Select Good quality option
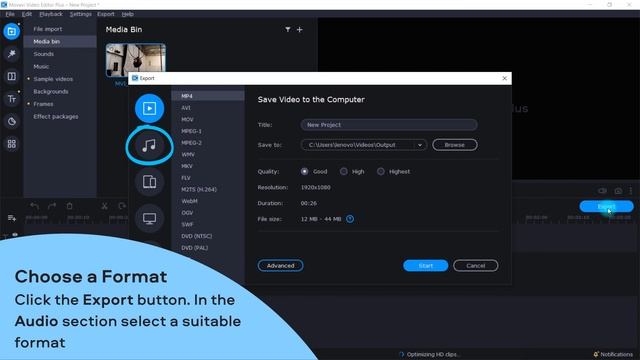The width and height of the screenshot is (640, 360). (304, 171)
